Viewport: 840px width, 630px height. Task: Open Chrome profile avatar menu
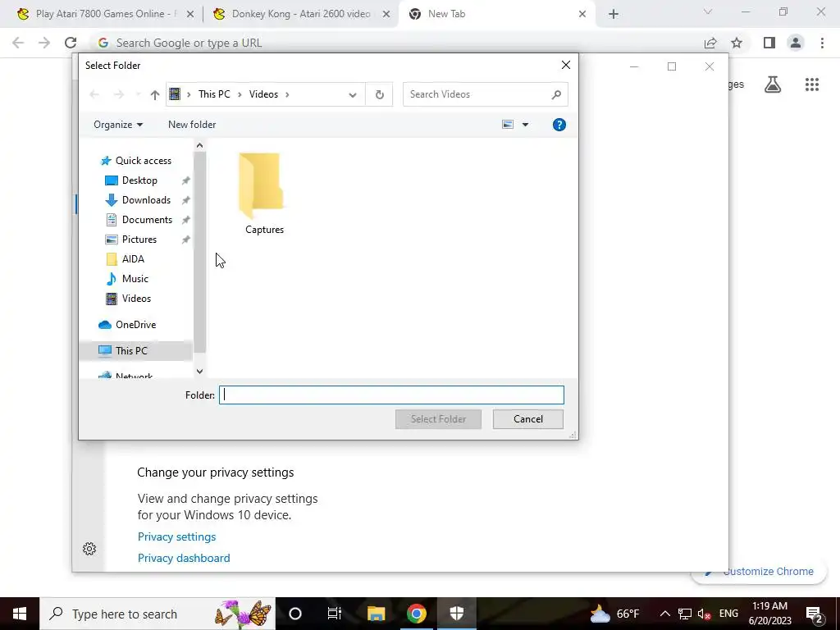796,43
